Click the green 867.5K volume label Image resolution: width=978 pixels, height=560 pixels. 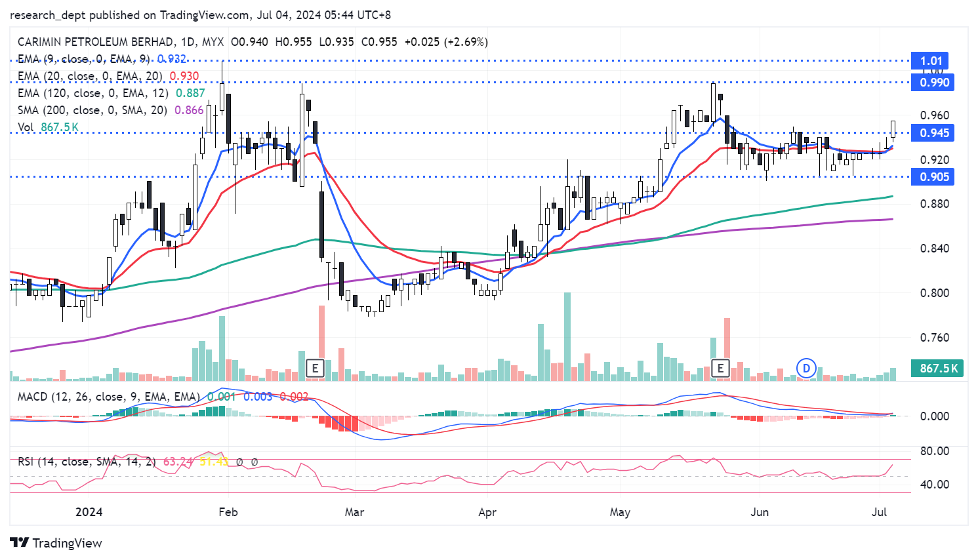click(938, 369)
